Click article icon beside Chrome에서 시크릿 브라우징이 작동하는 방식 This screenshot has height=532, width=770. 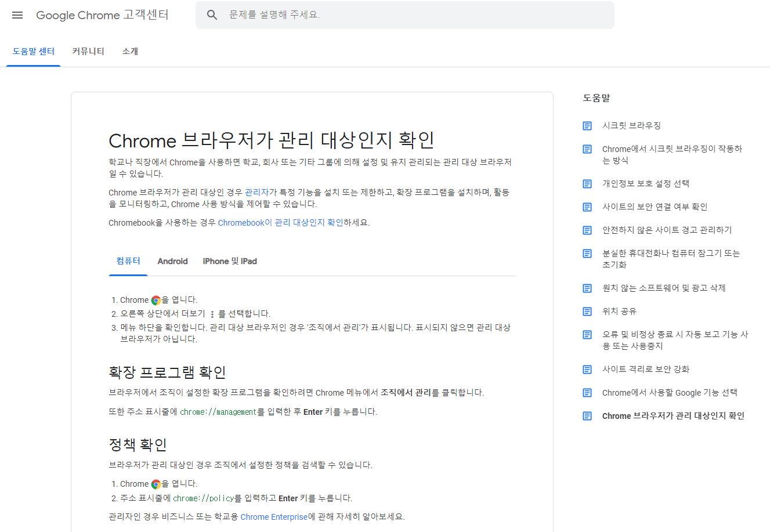(587, 149)
